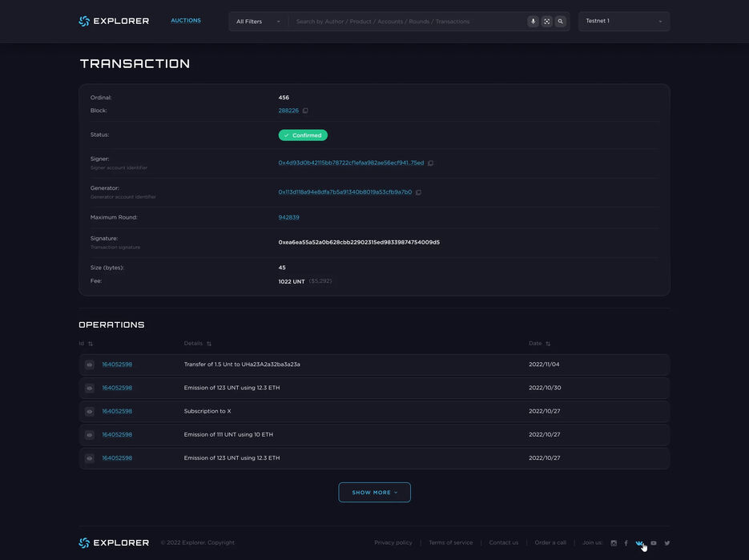
Task: Expand list with Show More button
Action: [x=375, y=493]
